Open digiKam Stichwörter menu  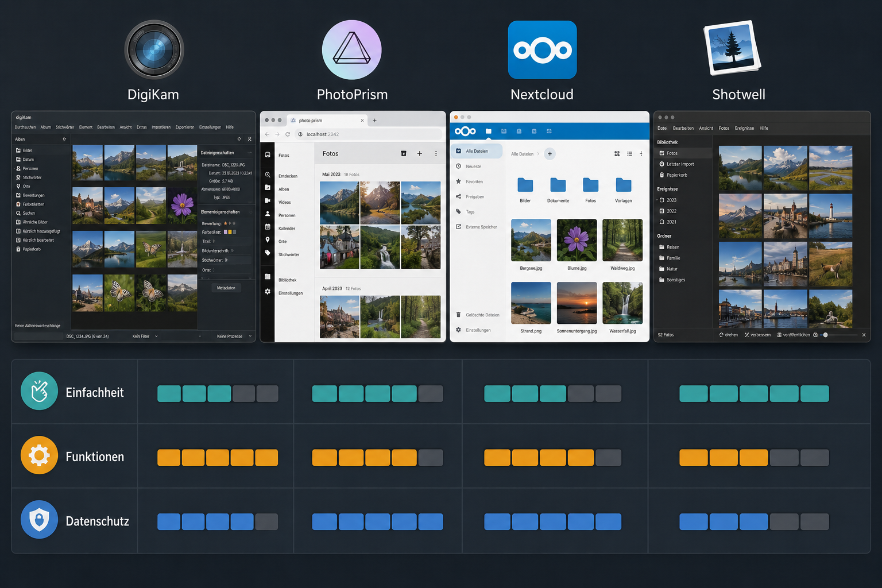pyautogui.click(x=65, y=127)
